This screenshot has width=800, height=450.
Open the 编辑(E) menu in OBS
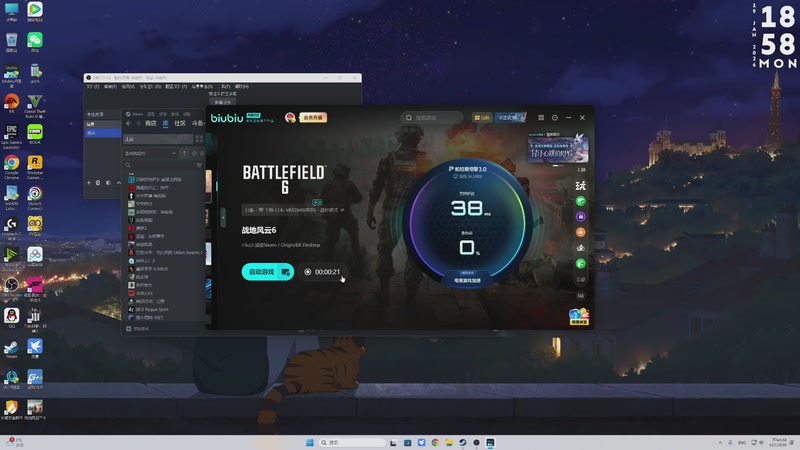(x=110, y=87)
